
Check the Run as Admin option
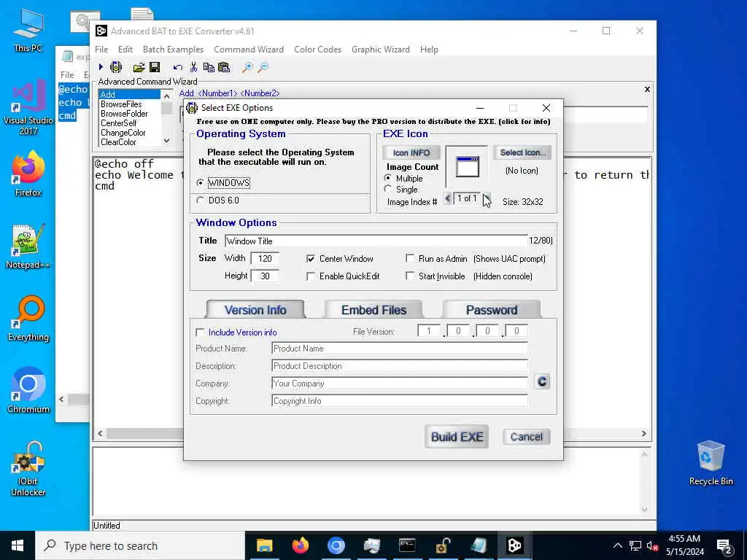point(410,259)
